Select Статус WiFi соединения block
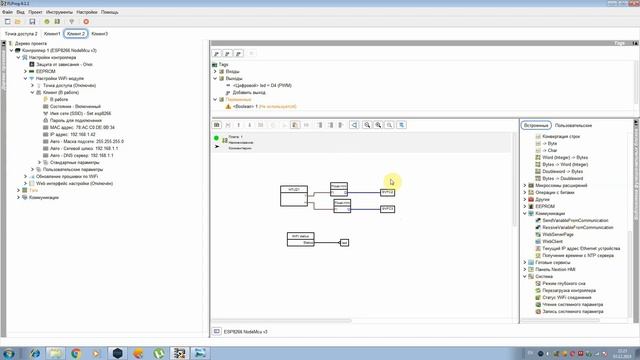The image size is (640, 360). point(567,298)
